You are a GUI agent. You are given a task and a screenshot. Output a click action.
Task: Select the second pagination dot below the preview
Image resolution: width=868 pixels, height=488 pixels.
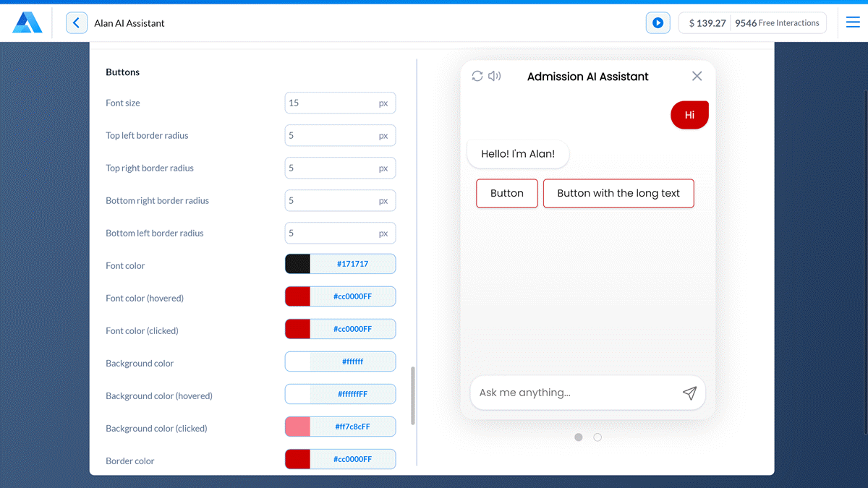pos(597,437)
